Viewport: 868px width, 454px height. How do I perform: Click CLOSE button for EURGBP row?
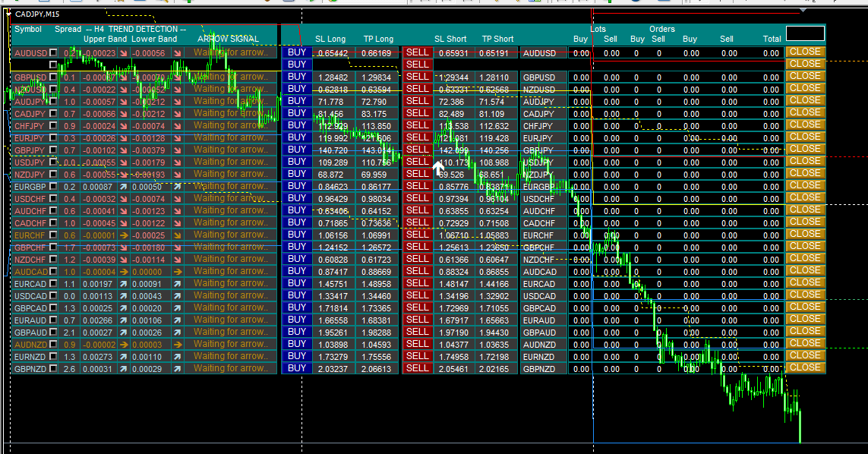pyautogui.click(x=806, y=185)
